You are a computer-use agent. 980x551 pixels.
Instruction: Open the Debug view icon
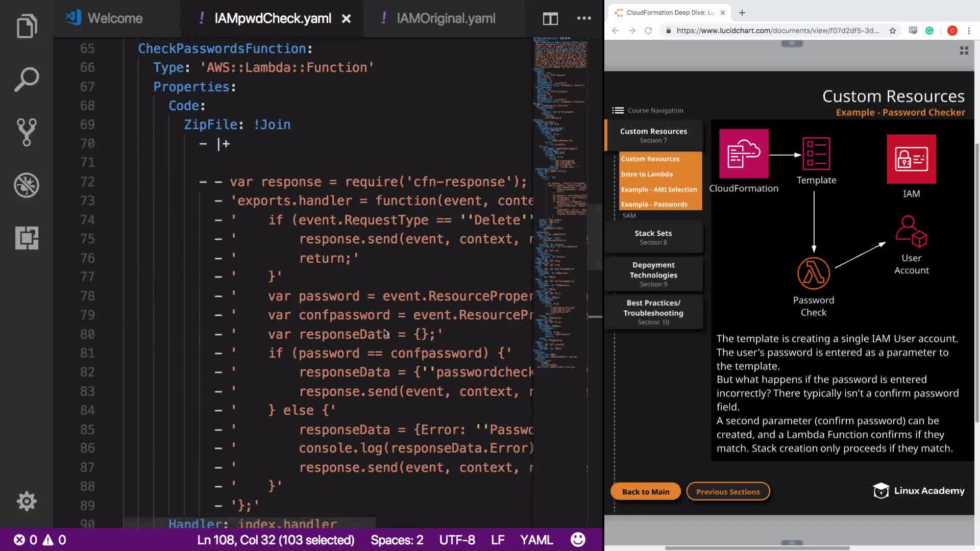(x=27, y=185)
